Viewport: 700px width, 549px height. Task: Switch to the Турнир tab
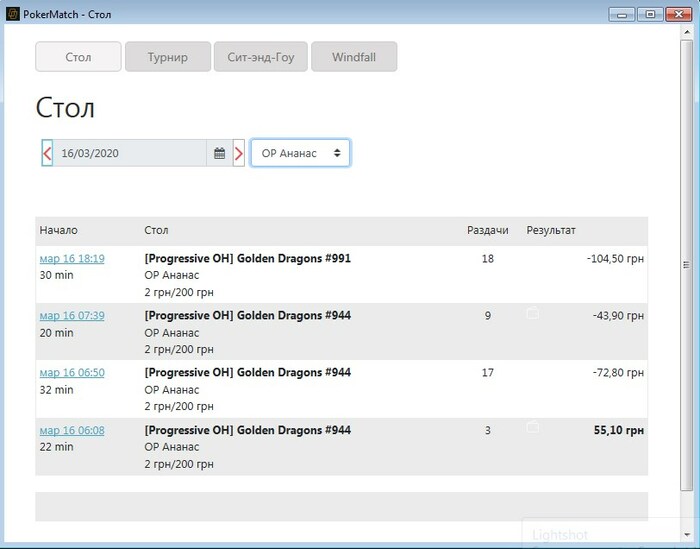coord(168,57)
